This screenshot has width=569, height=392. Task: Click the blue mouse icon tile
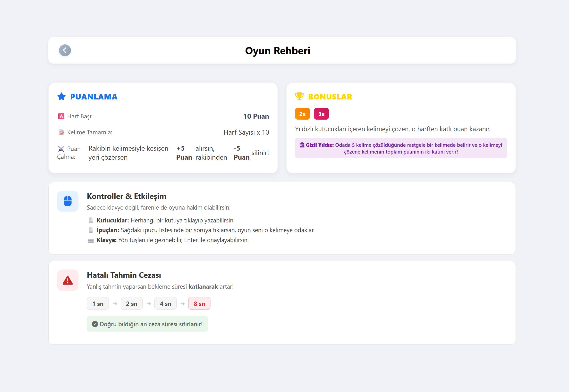point(68,201)
